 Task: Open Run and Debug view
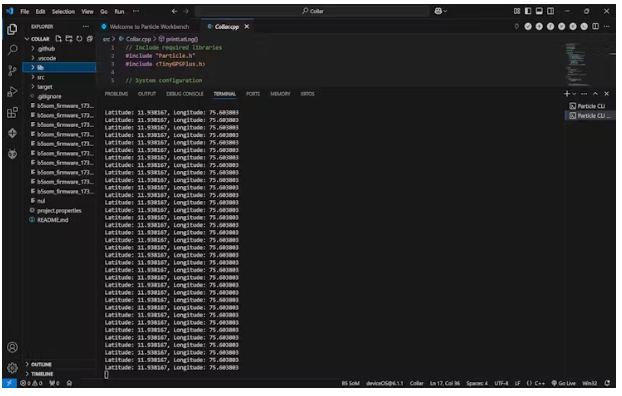click(12, 92)
